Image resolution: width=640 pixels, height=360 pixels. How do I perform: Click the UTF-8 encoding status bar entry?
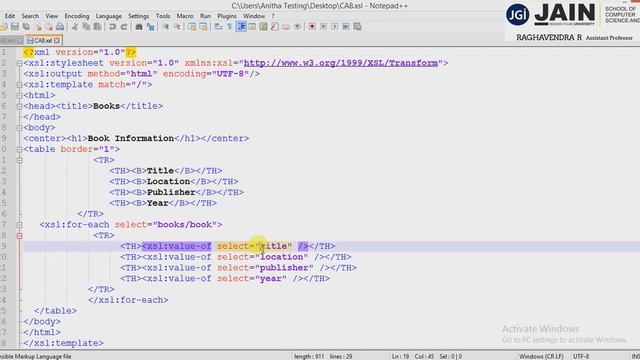(x=581, y=356)
